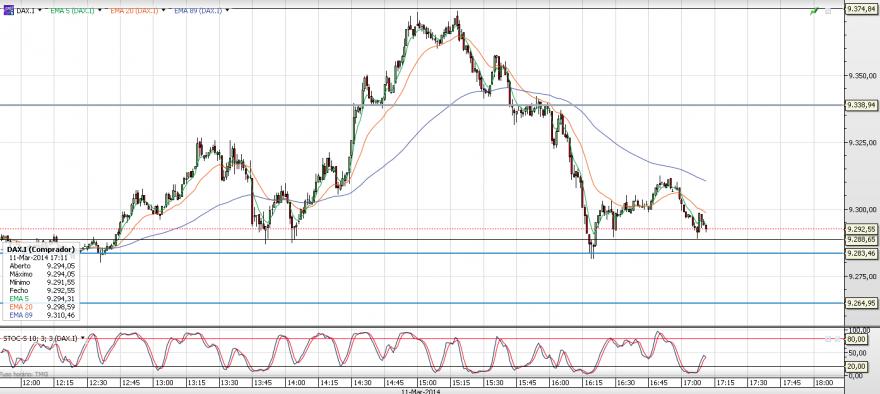This screenshot has height=394, width=880.
Task: Click the small window icon beside green arrow
Action: point(828,11)
